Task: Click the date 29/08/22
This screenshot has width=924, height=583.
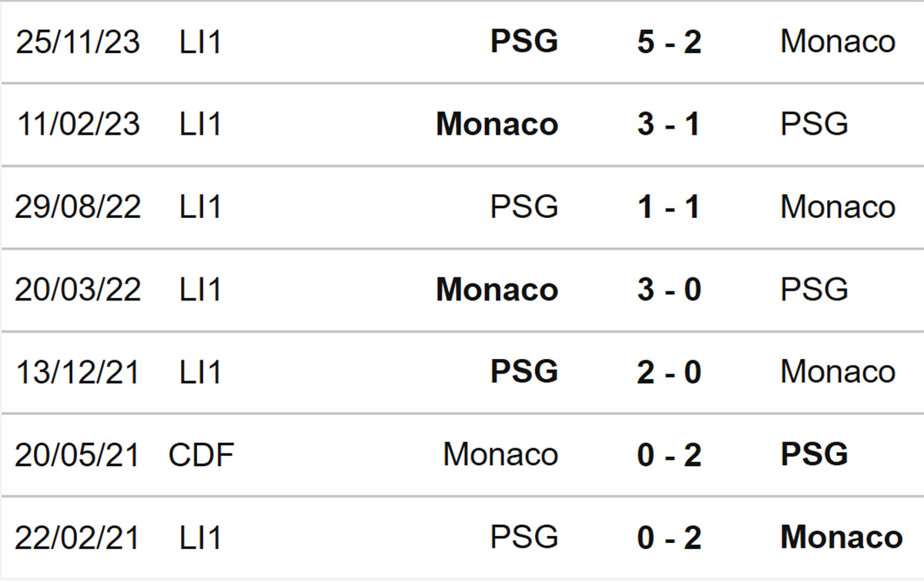Action: pyautogui.click(x=78, y=207)
